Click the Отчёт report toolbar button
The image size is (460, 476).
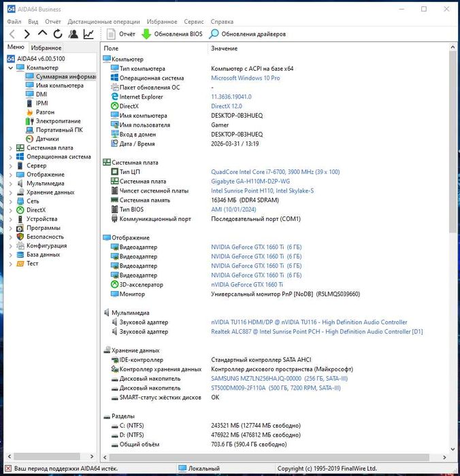[120, 34]
